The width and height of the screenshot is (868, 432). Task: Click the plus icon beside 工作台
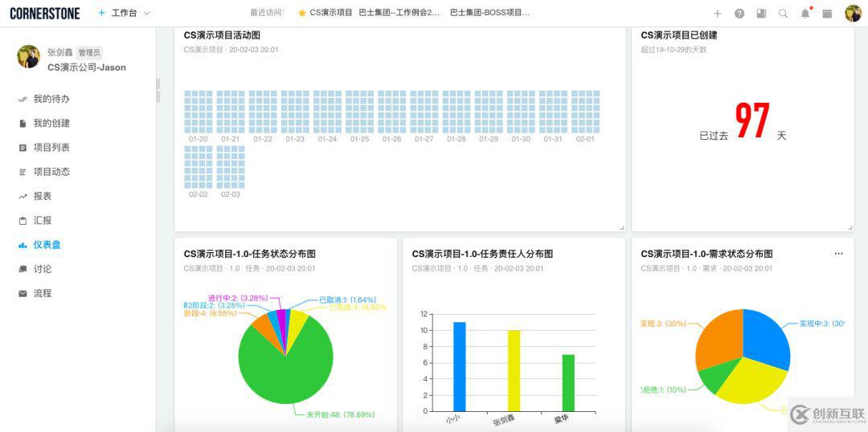(x=101, y=14)
